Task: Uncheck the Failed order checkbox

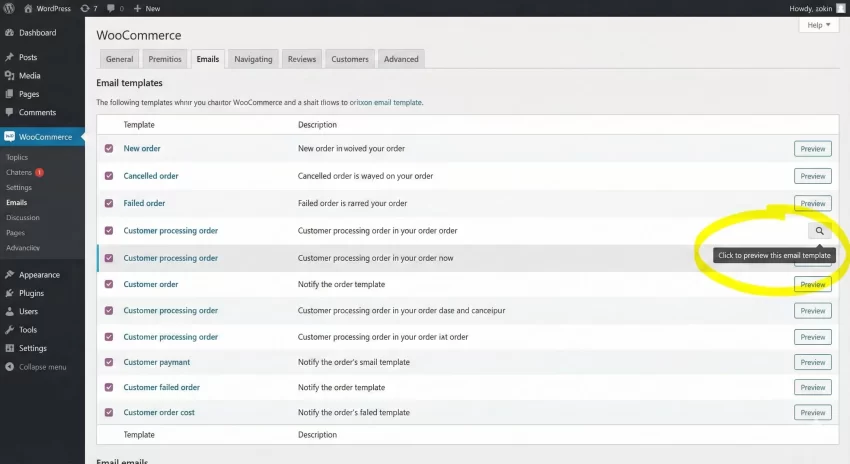Action: point(109,203)
